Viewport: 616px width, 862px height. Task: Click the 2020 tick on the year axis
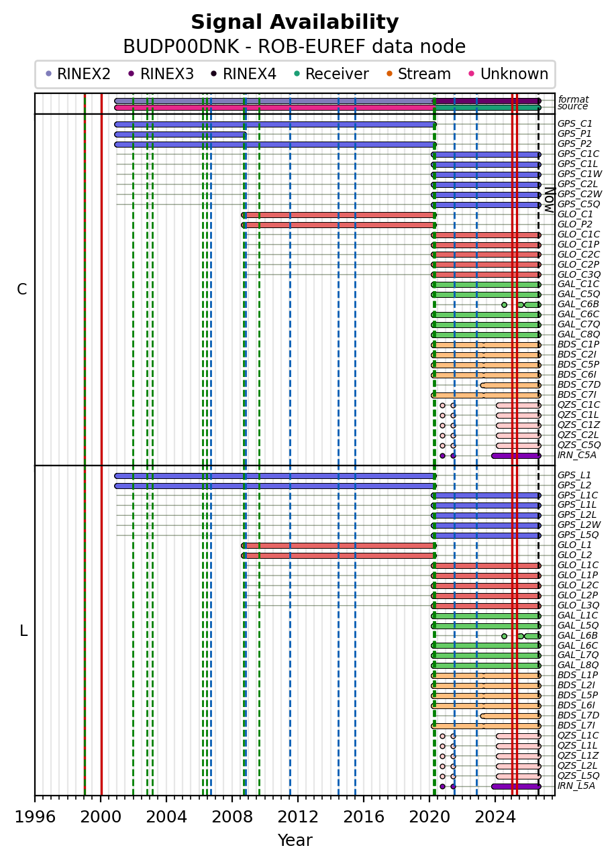click(429, 817)
